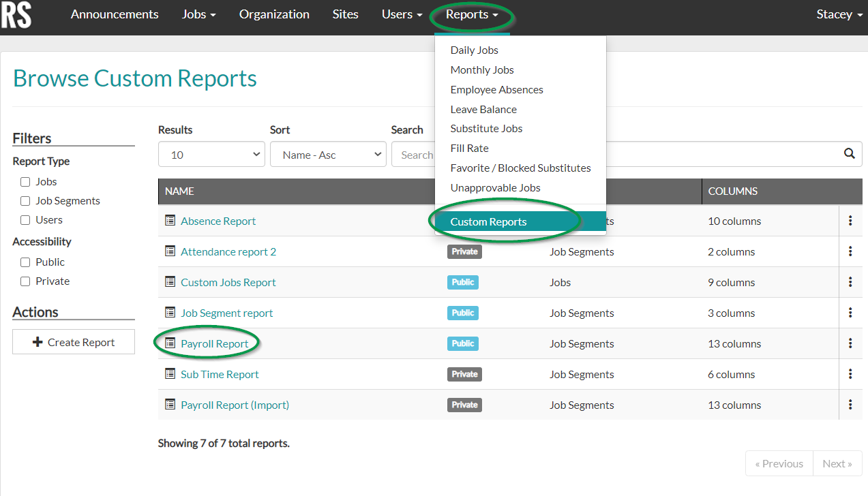Enable the Private accessibility filter
The width and height of the screenshot is (868, 496).
(x=25, y=281)
